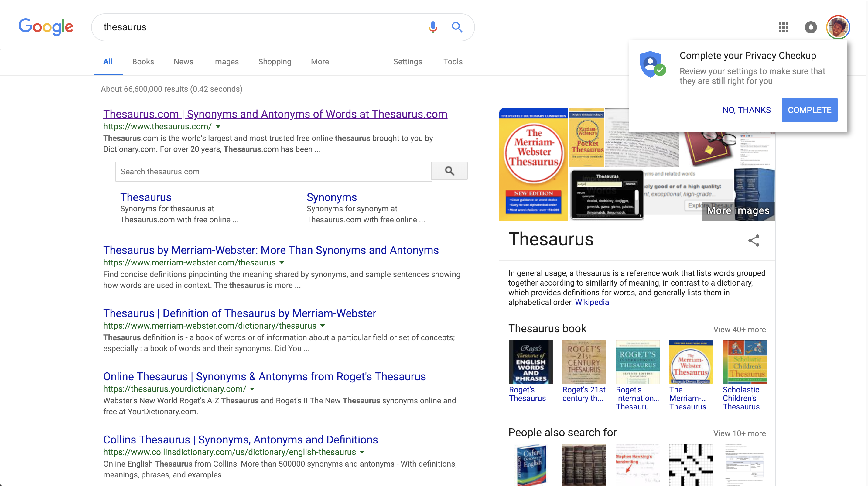Expand arrow next to thesaurus.yourdictionary.com URL
868x486 pixels.
(x=252, y=389)
